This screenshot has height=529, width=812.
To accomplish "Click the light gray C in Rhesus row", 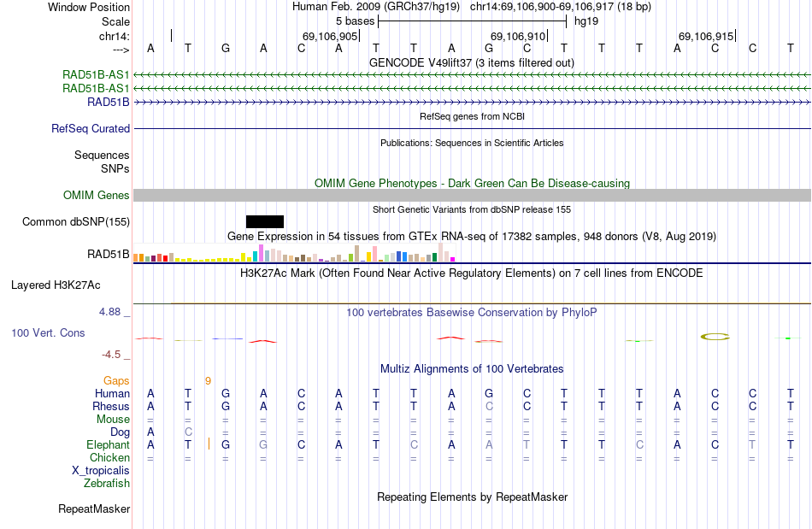I will point(489,406).
